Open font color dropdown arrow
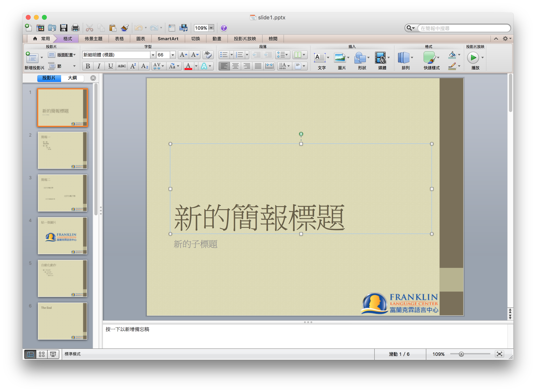536x392 pixels. coord(196,66)
